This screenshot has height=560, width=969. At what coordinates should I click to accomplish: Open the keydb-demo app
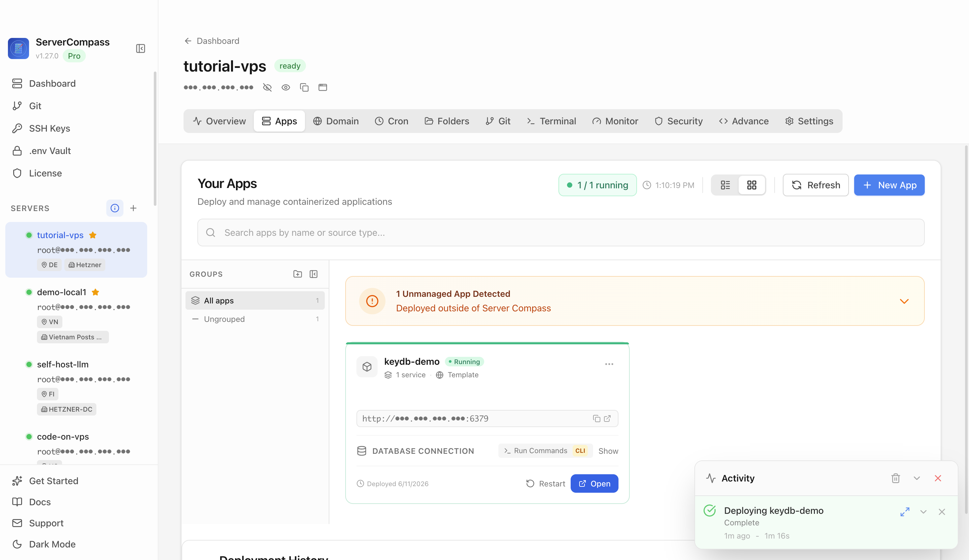594,483
